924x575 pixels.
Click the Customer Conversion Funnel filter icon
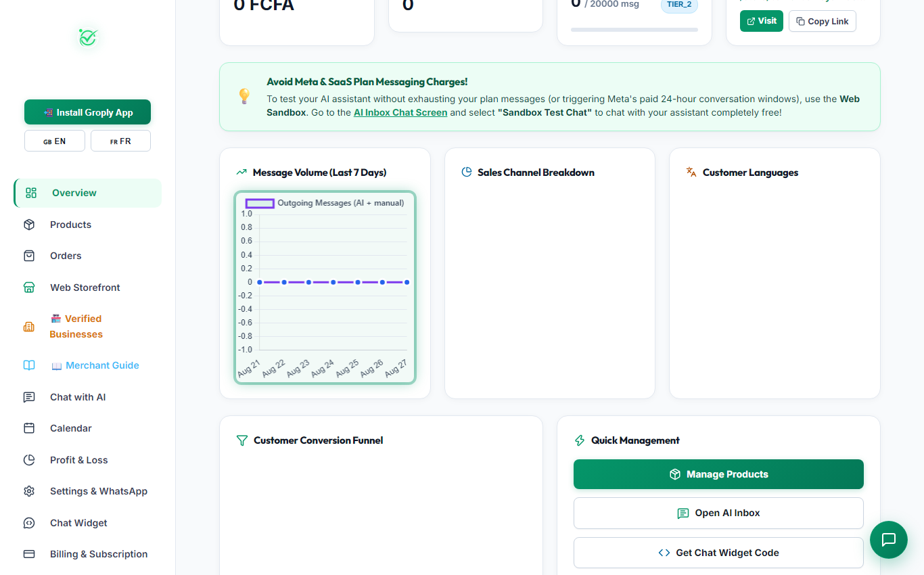(x=242, y=440)
